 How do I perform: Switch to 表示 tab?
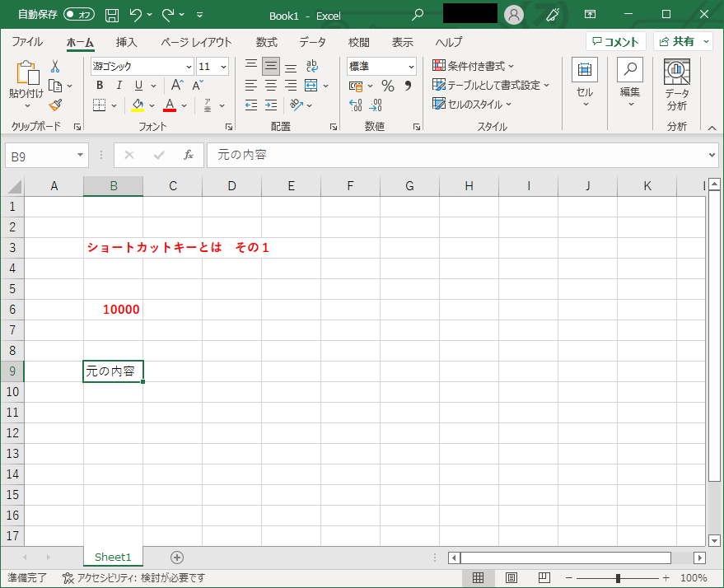402,42
